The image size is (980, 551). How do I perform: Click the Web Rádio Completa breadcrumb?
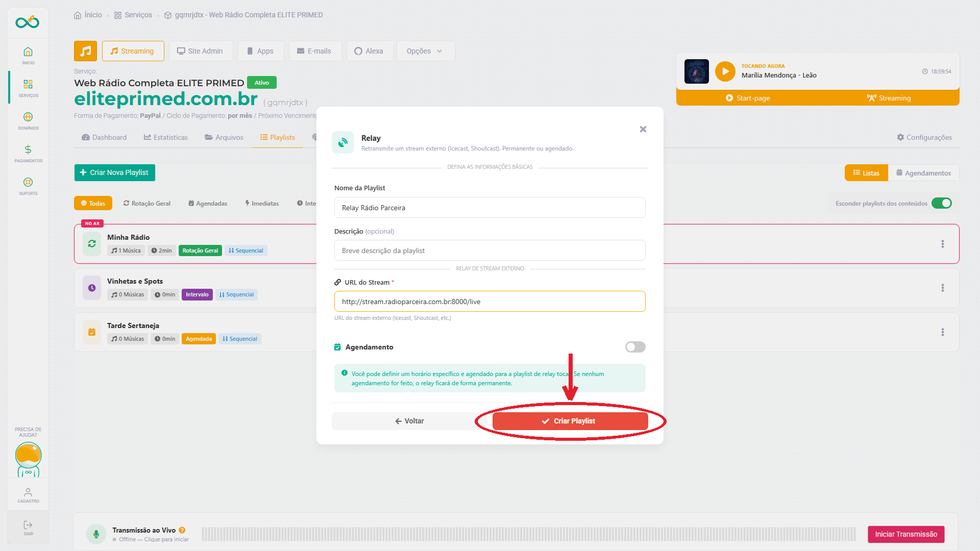(x=243, y=15)
